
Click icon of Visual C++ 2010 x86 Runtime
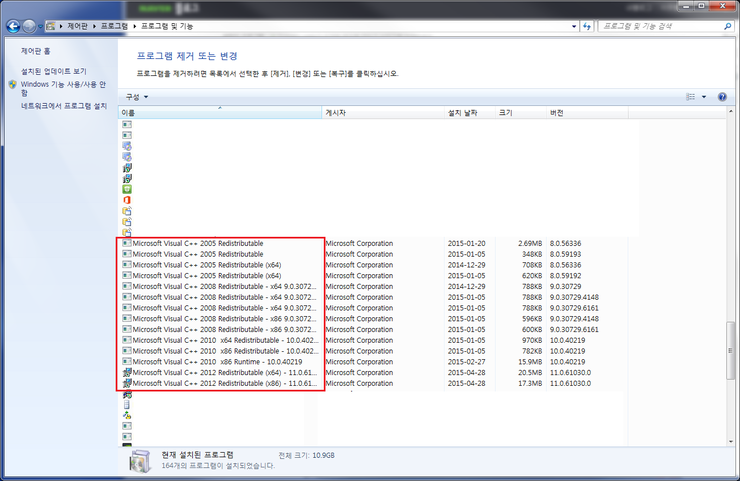127,362
